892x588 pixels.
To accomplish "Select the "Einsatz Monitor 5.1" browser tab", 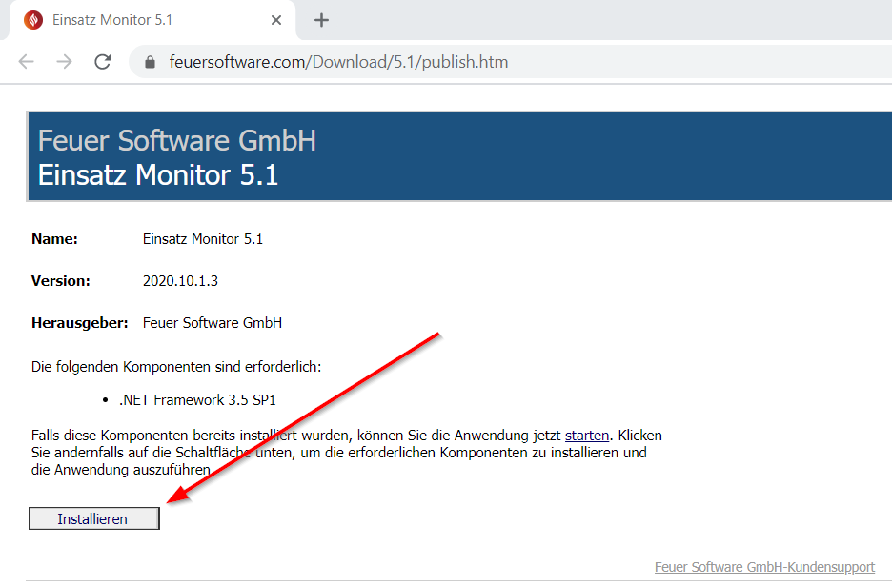I will (x=133, y=19).
